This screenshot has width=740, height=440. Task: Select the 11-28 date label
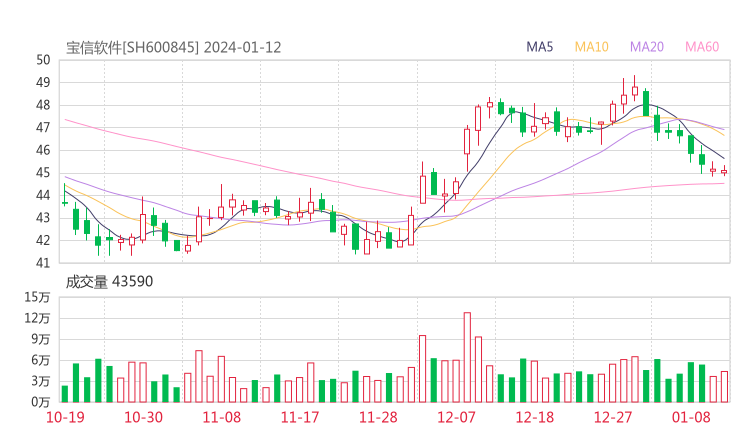click(378, 417)
